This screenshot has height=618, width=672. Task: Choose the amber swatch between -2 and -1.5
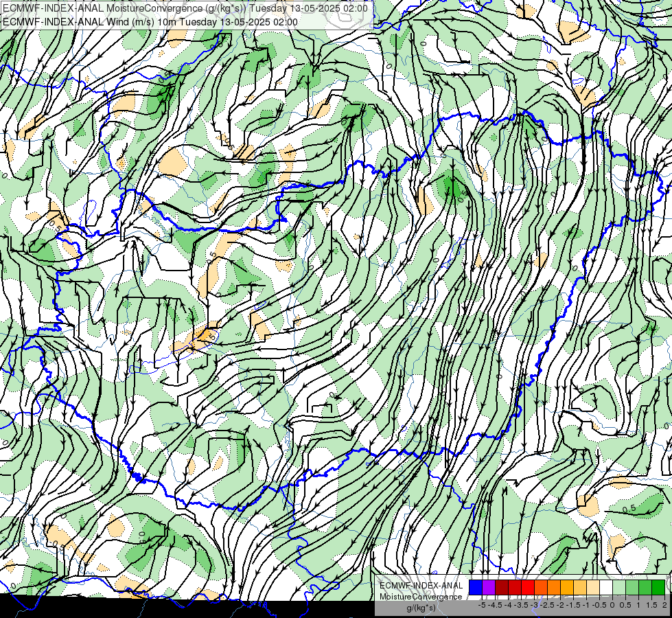click(567, 587)
